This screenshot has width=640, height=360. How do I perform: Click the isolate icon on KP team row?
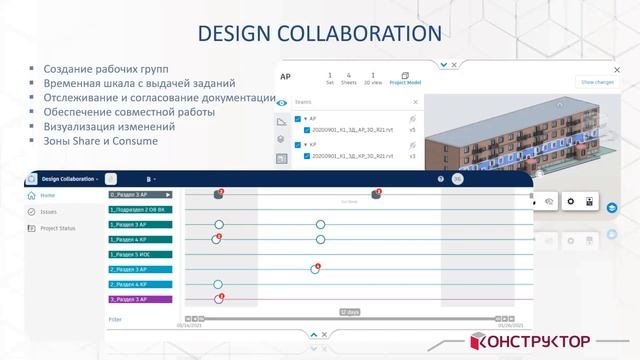(412, 145)
